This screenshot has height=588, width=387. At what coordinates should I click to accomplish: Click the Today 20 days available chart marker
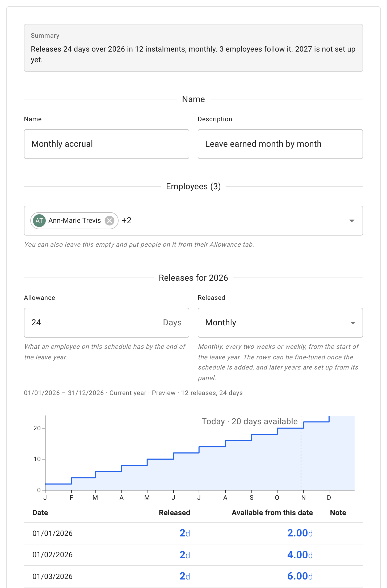pos(249,421)
